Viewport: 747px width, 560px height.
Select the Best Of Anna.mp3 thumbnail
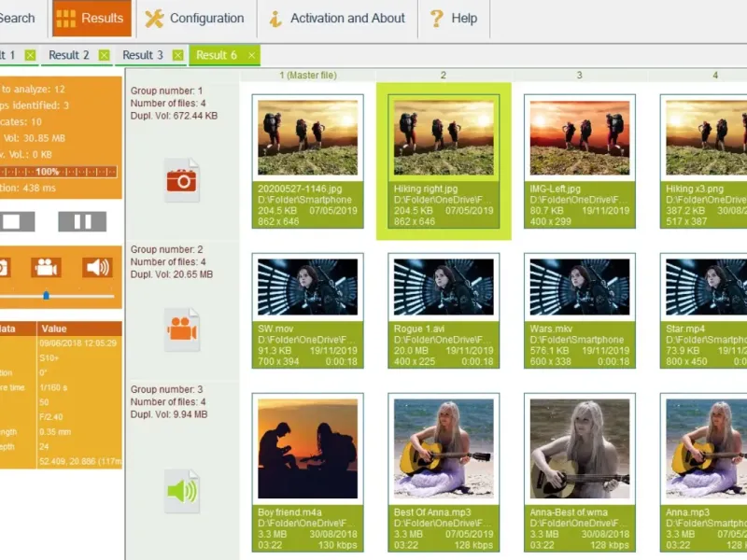pyautogui.click(x=444, y=449)
